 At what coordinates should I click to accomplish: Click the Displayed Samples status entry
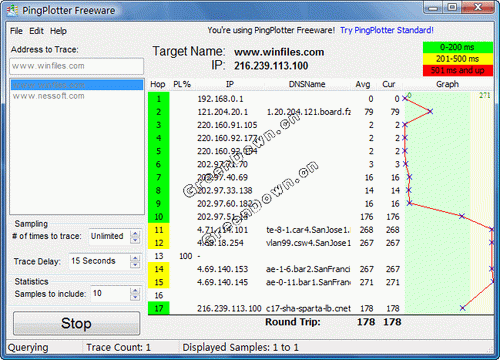pos(240,348)
